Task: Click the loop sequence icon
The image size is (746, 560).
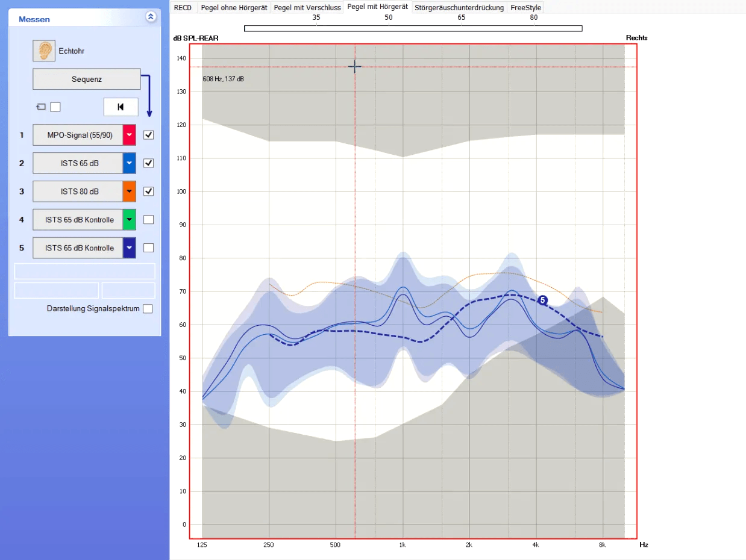Action: [x=41, y=107]
